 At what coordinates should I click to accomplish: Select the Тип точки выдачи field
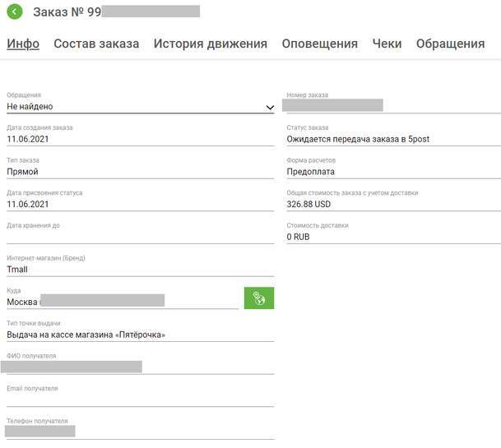(x=140, y=335)
